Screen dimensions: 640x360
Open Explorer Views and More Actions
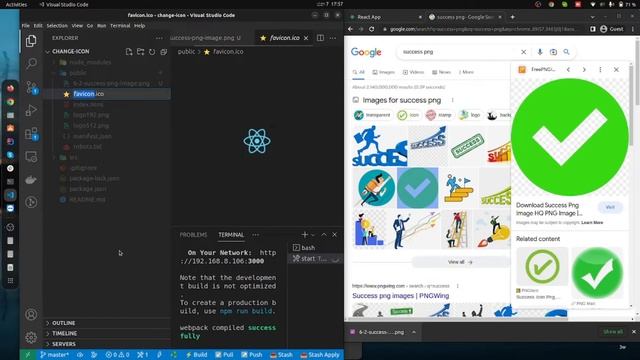pos(159,38)
